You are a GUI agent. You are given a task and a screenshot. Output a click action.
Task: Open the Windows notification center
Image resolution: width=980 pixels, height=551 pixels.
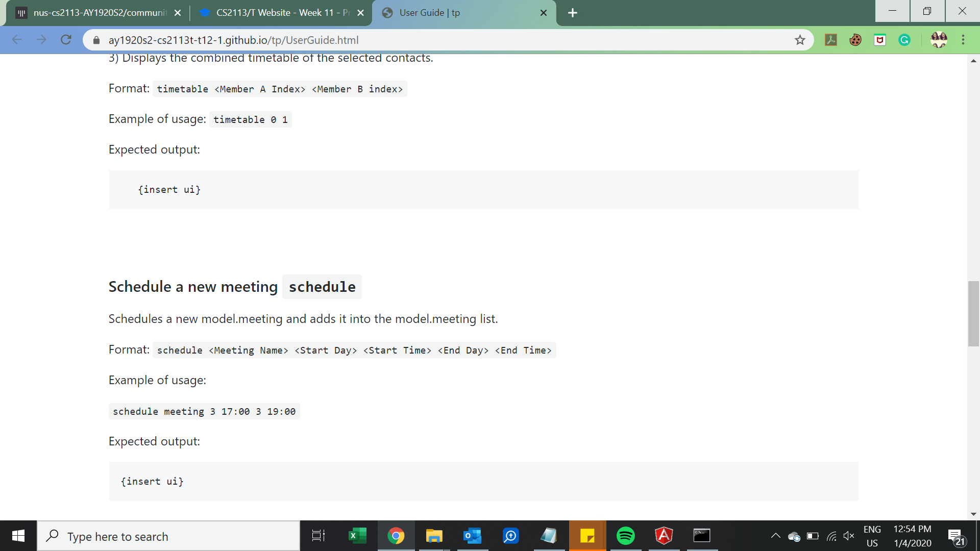(x=956, y=536)
